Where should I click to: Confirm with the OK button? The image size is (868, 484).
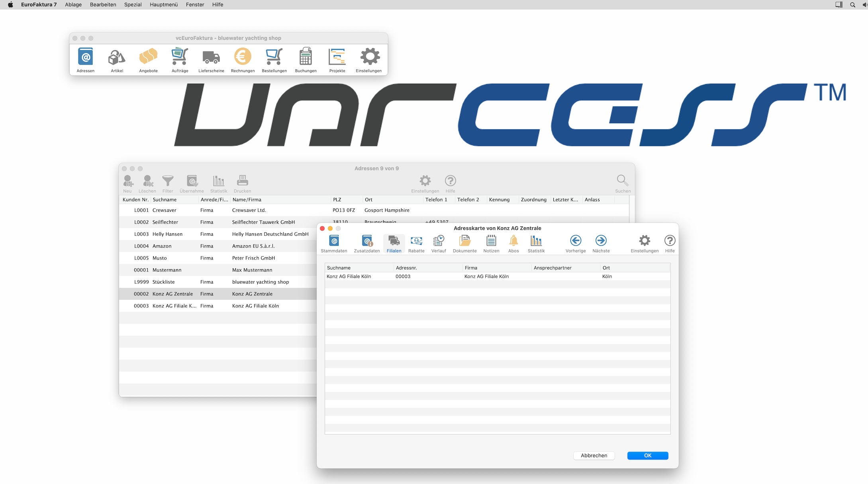647,455
